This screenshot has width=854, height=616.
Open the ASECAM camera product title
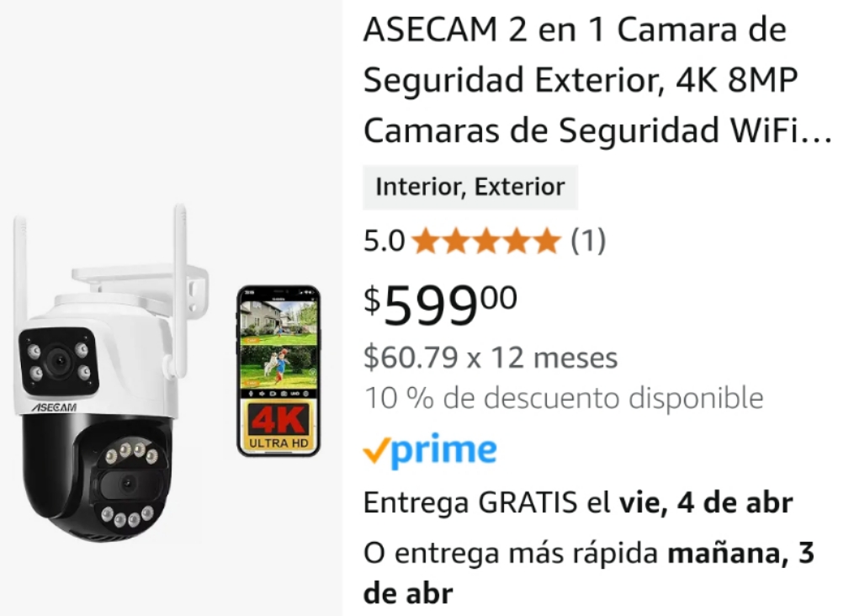click(x=597, y=79)
